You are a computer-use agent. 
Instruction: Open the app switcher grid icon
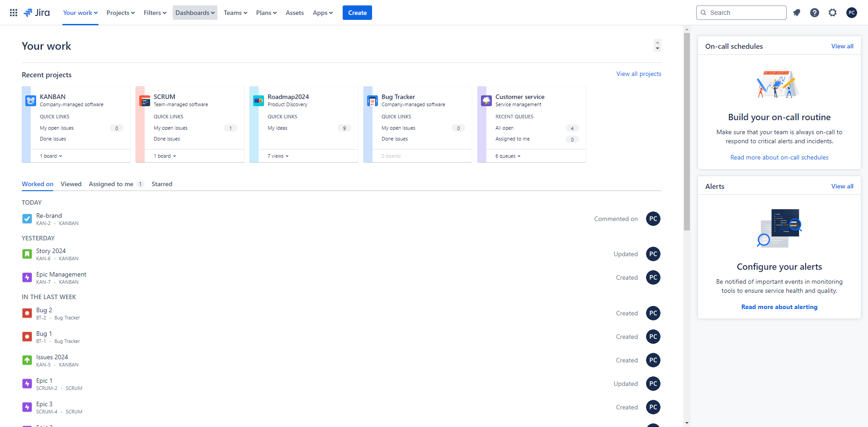click(x=14, y=13)
